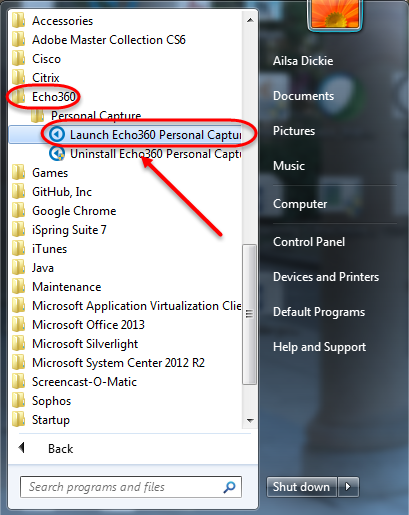
Task: Open Default Programs
Action: click(319, 312)
